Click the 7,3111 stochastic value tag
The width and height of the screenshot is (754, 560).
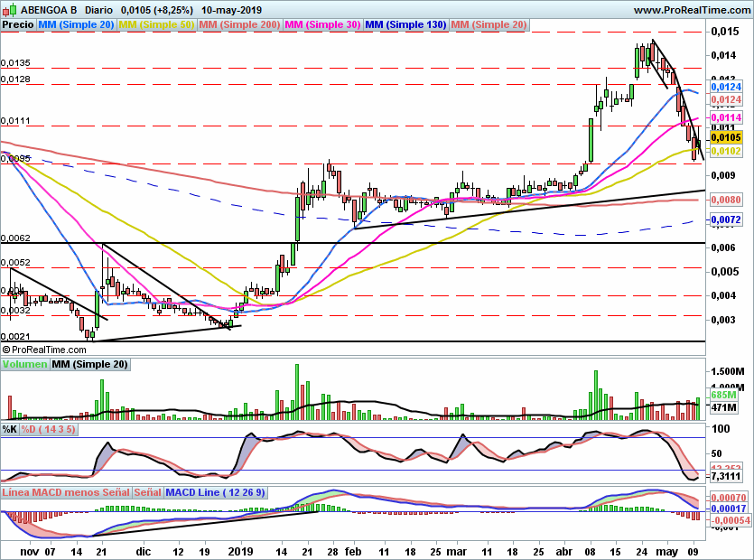(x=726, y=477)
